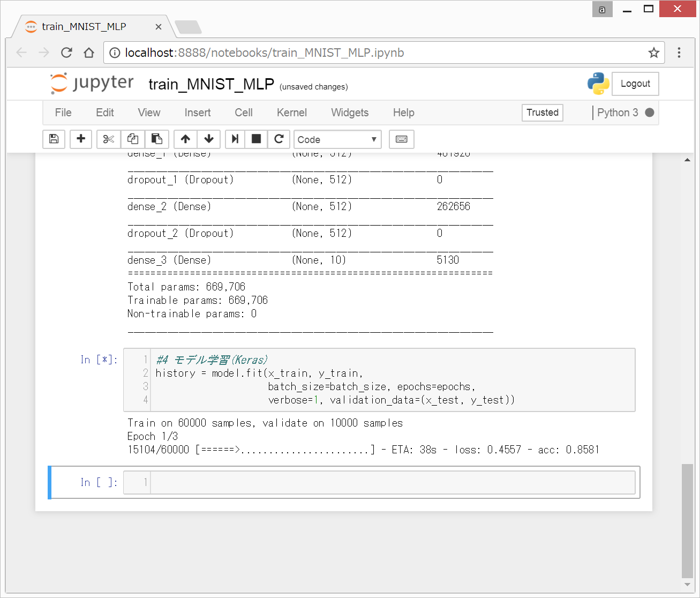Screen dimensions: 700x598
Task: Move the selected cell up
Action: [x=185, y=139]
